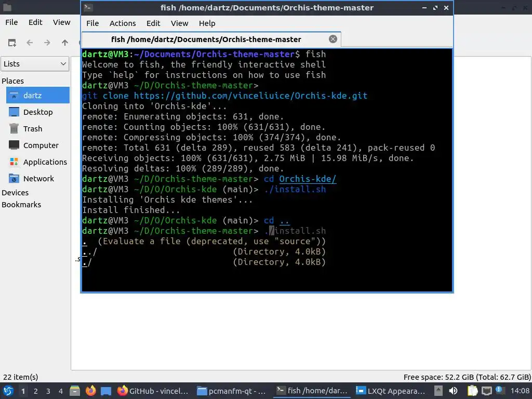Viewport: 532px width, 399px height.
Task: Click the Devices section header
Action: (x=15, y=193)
